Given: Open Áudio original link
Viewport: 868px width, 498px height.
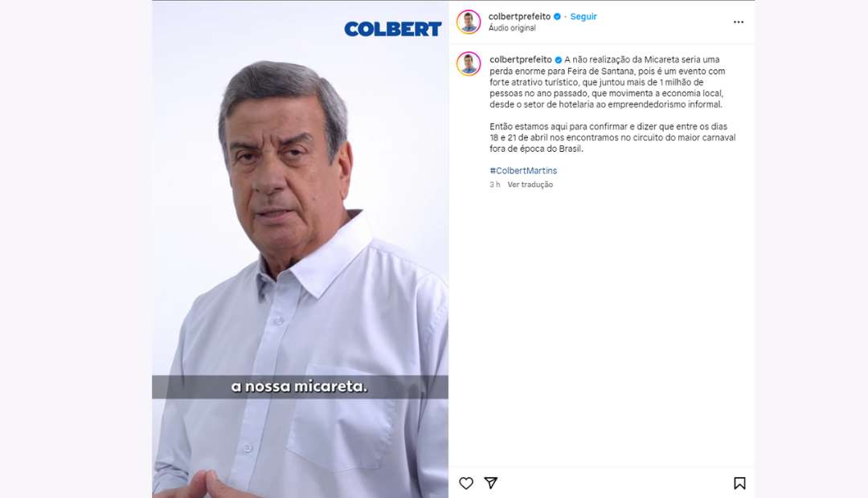Looking at the screenshot, I should pyautogui.click(x=512, y=27).
